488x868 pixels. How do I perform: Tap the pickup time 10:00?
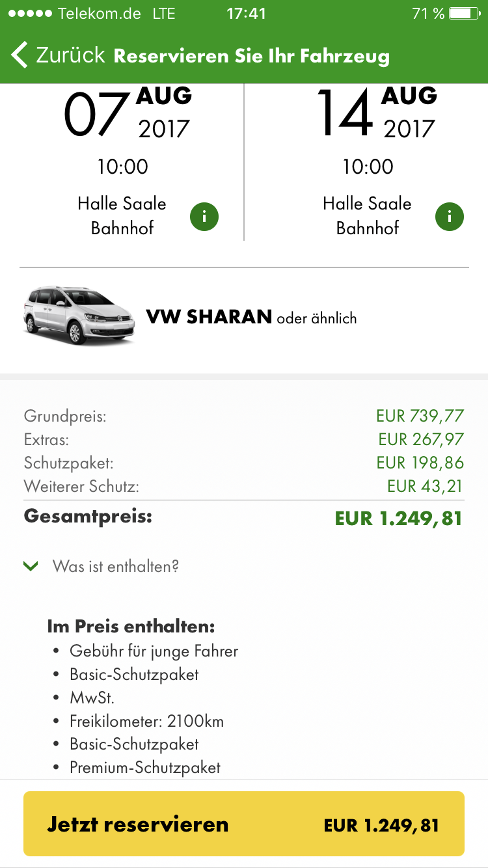pyautogui.click(x=122, y=167)
